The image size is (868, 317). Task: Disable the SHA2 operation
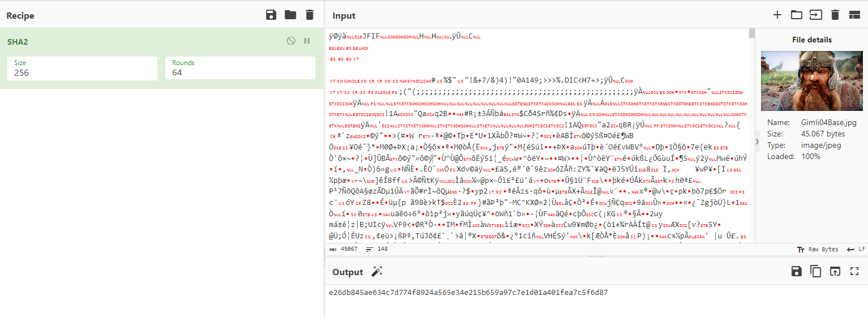point(291,41)
